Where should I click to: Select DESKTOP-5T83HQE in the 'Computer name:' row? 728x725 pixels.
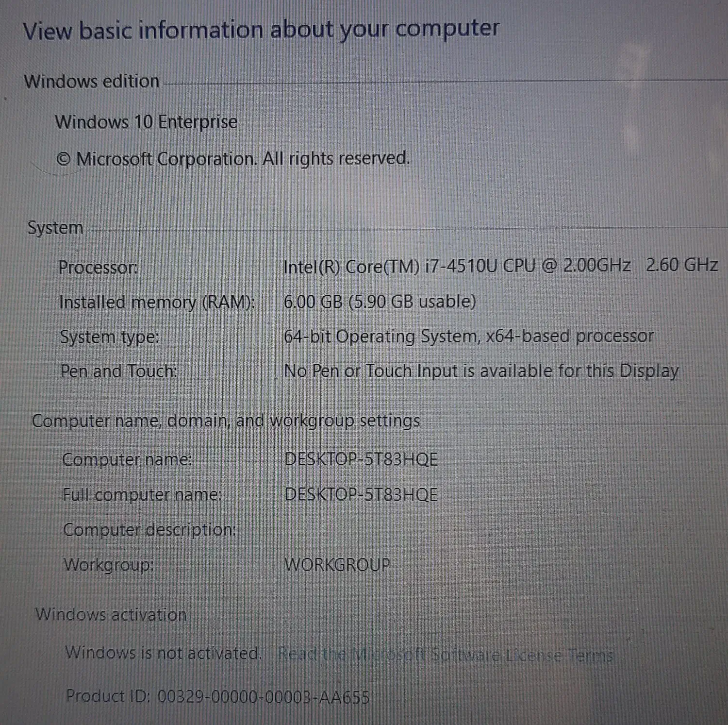point(361,459)
